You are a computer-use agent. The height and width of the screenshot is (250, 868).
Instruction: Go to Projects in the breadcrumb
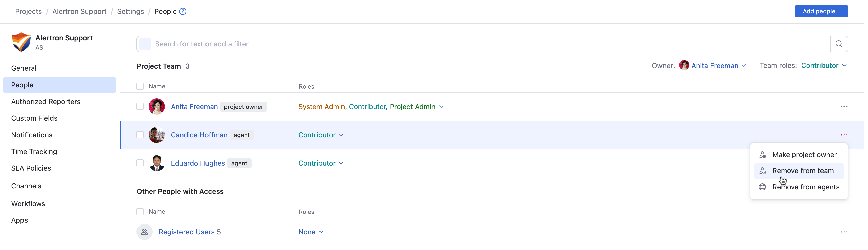(x=28, y=11)
